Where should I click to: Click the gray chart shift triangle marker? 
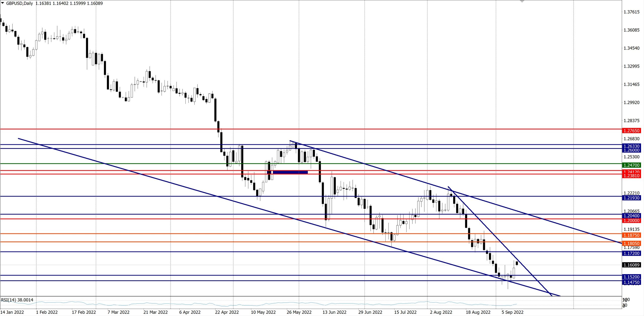pyautogui.click(x=522, y=1)
